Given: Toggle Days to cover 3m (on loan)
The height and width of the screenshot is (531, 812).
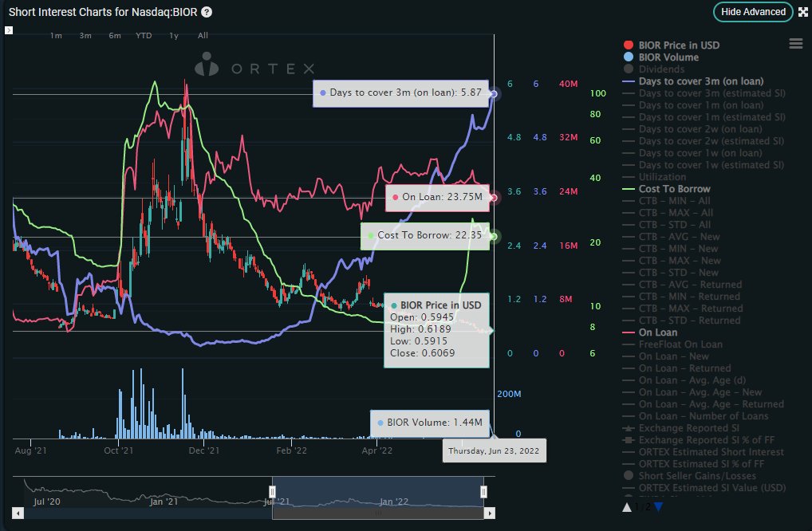Looking at the screenshot, I should click(x=693, y=81).
